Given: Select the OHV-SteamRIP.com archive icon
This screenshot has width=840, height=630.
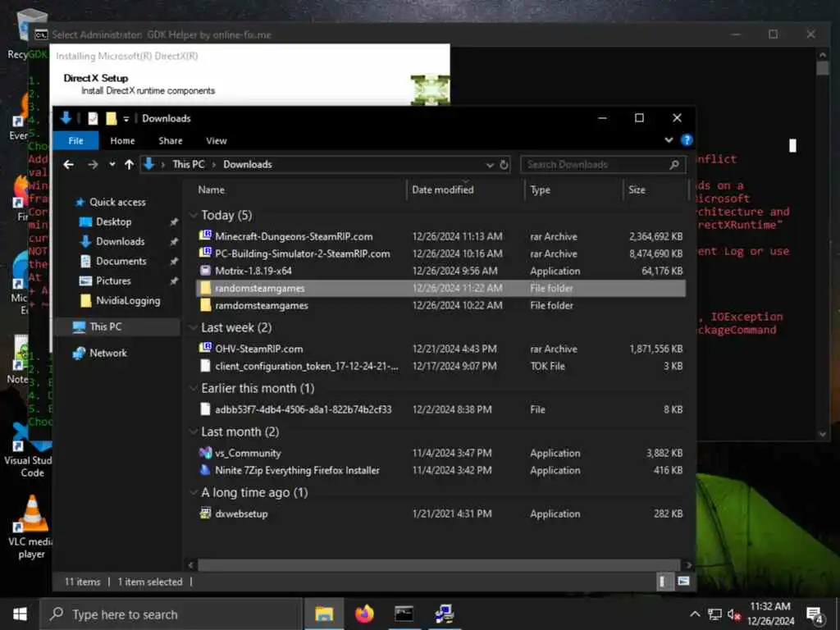Looking at the screenshot, I should point(205,348).
